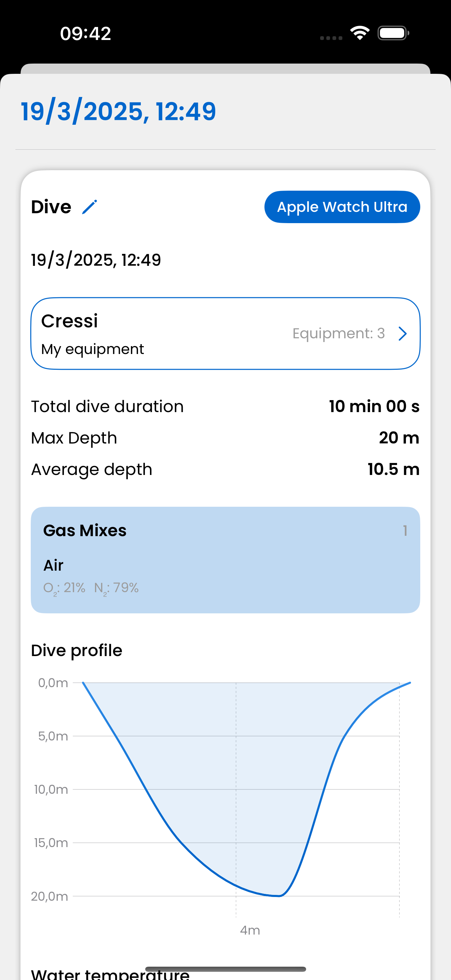Expand equipment details via the chevron arrow
This screenshot has width=451, height=980.
[402, 334]
